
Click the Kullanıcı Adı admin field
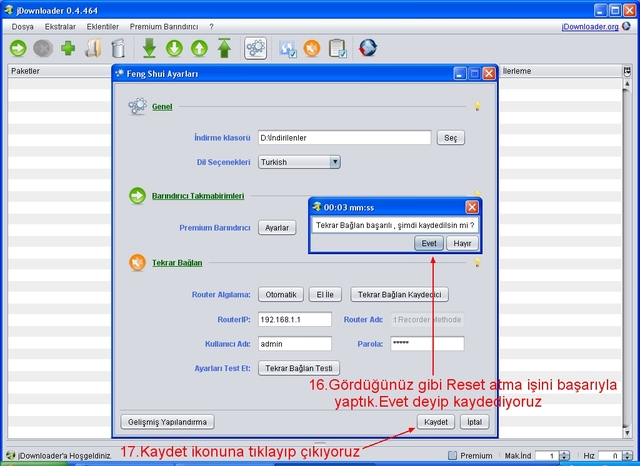295,344
